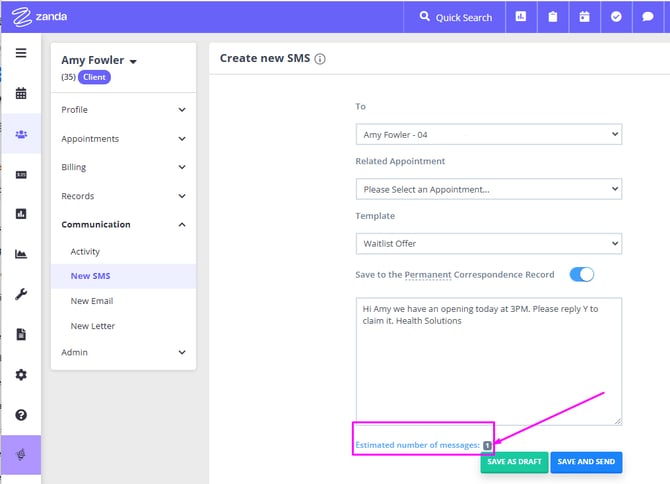The height and width of the screenshot is (484, 670).
Task: Toggle Save to Permanent Correspondence Record switch
Action: tap(581, 274)
